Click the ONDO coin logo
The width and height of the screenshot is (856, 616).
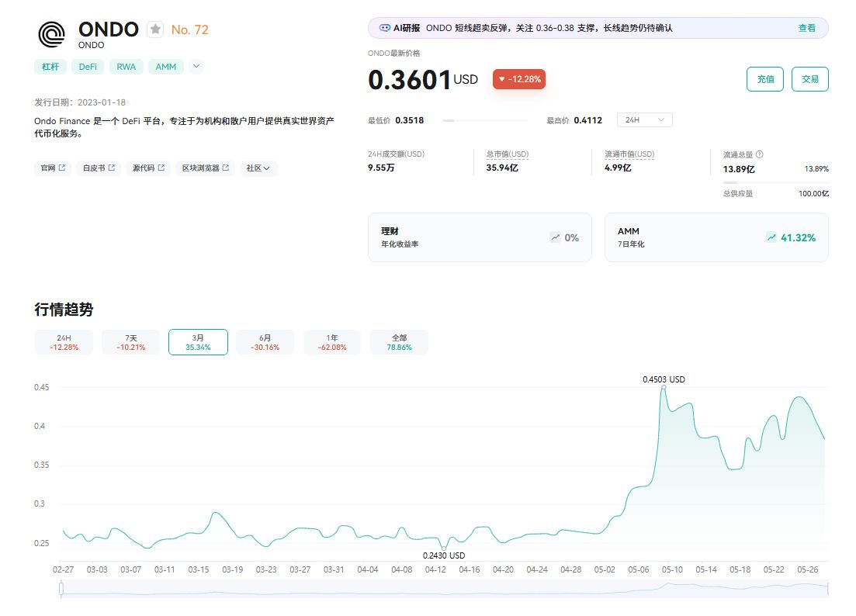(52, 34)
